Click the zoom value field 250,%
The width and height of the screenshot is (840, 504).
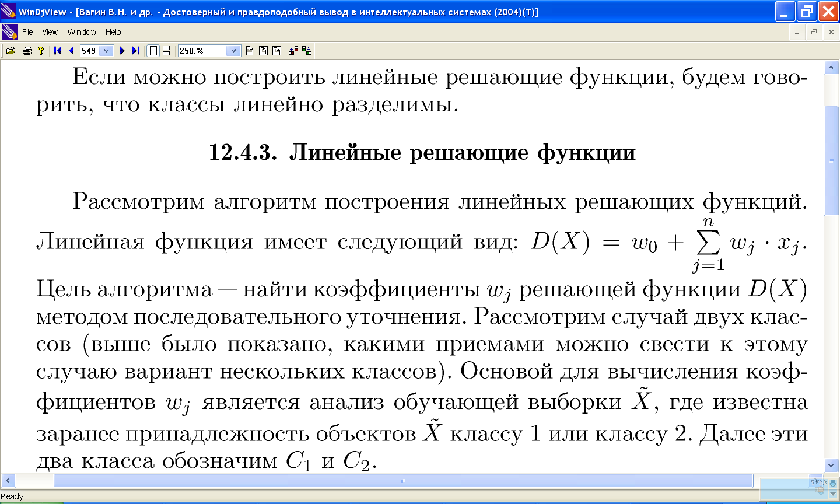[x=202, y=51]
